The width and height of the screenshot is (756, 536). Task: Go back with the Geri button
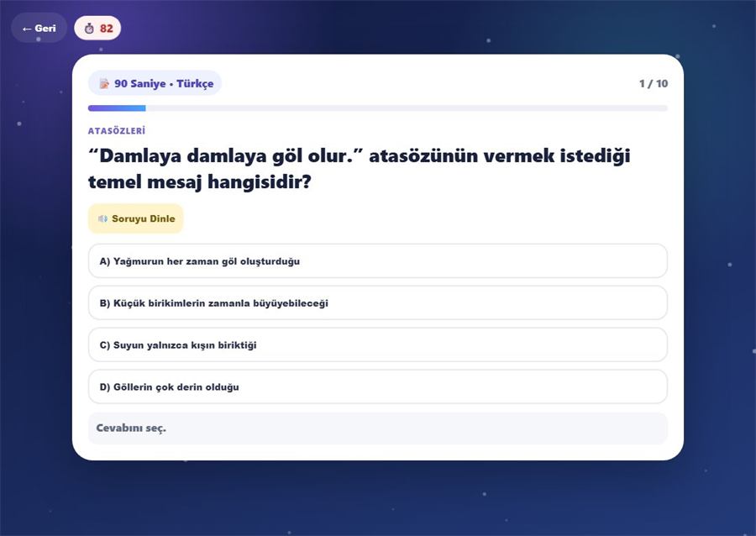coord(39,28)
